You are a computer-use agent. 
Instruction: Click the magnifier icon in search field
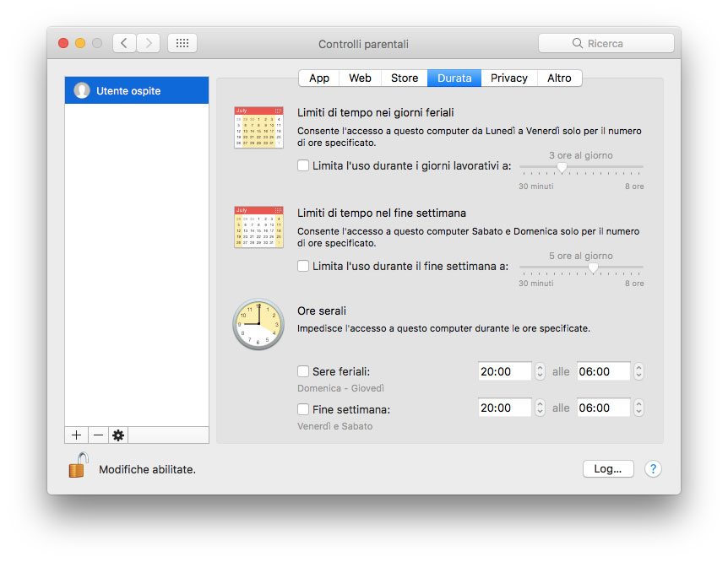pyautogui.click(x=577, y=43)
